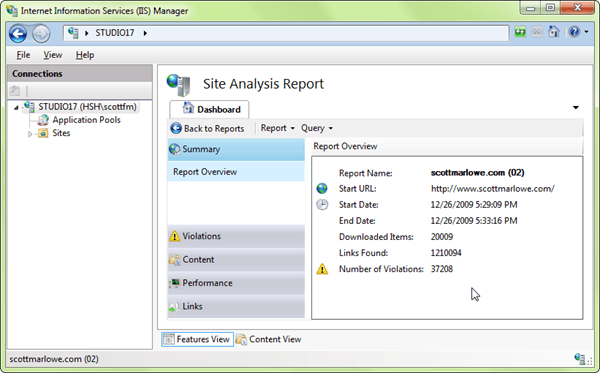Click the globe icon beside Start URL
The width and height of the screenshot is (600, 373).
pyautogui.click(x=322, y=189)
